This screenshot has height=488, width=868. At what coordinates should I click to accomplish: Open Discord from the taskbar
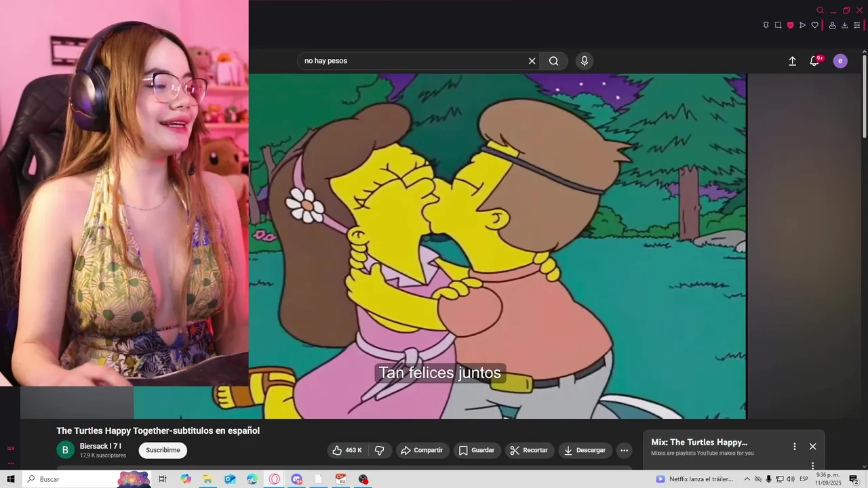coord(296,479)
